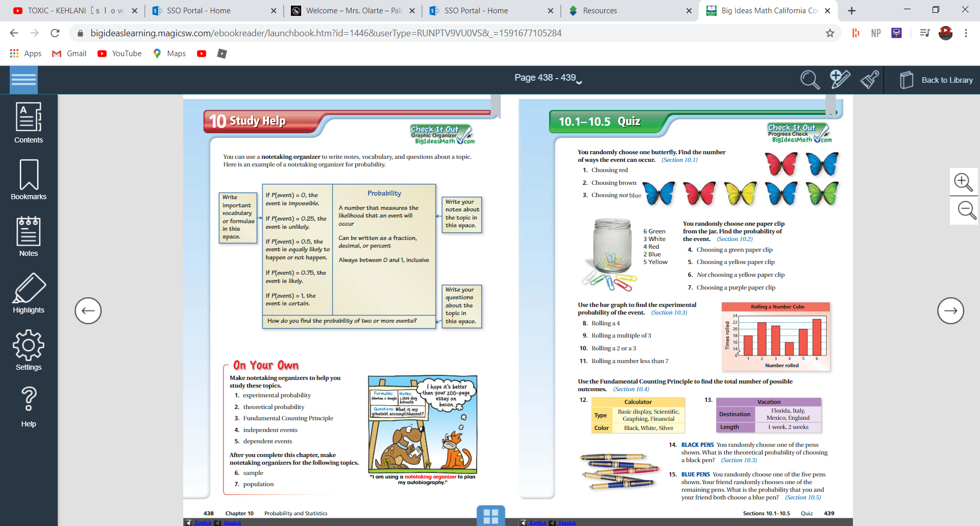Click the (Section 10.1) reference
The height and width of the screenshot is (526, 980).
679,160
